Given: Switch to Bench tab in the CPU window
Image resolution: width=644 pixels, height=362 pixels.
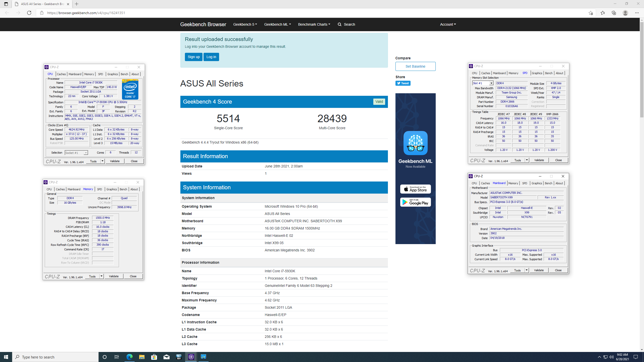Looking at the screenshot, I should click(x=124, y=74).
